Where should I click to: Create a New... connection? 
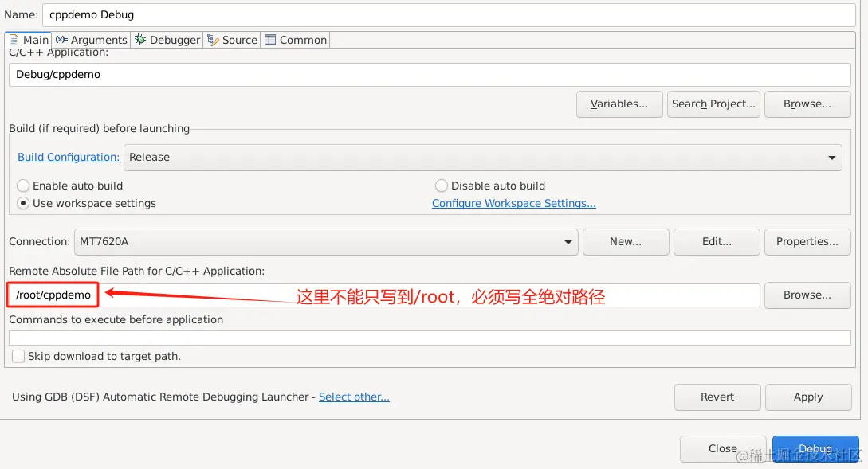pos(626,242)
